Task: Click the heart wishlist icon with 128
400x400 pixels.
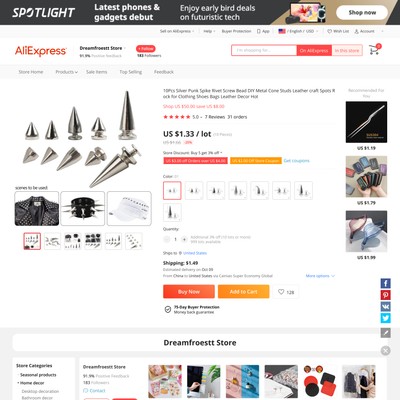Action: click(286, 292)
